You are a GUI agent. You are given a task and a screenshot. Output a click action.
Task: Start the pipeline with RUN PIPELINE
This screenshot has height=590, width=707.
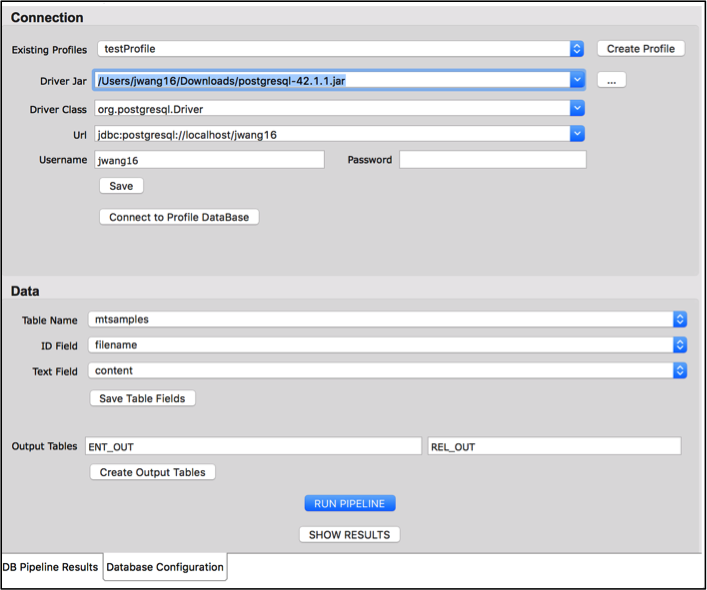tap(350, 503)
